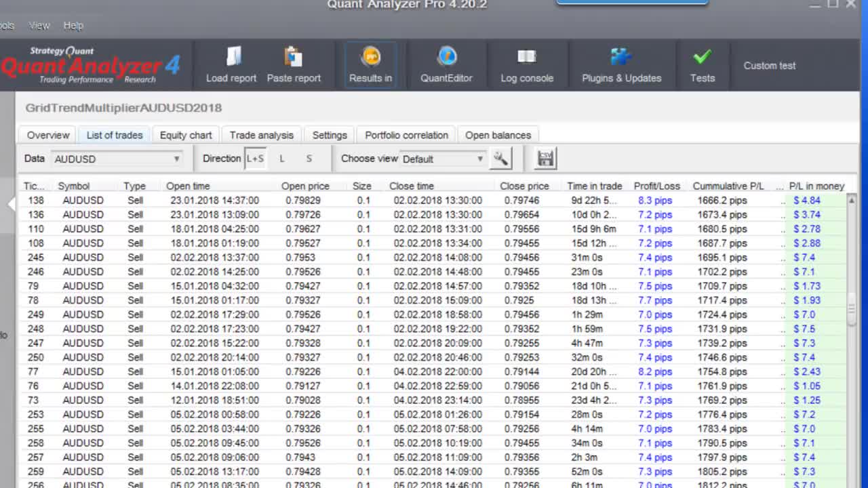The height and width of the screenshot is (488, 868).
Task: Open the Help menu
Action: coord(73,26)
